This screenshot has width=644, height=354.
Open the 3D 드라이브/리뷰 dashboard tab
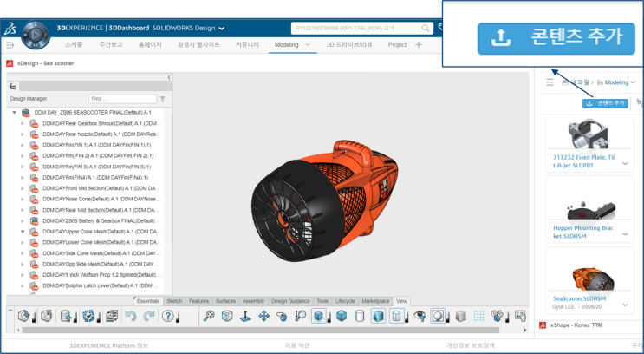pos(349,45)
